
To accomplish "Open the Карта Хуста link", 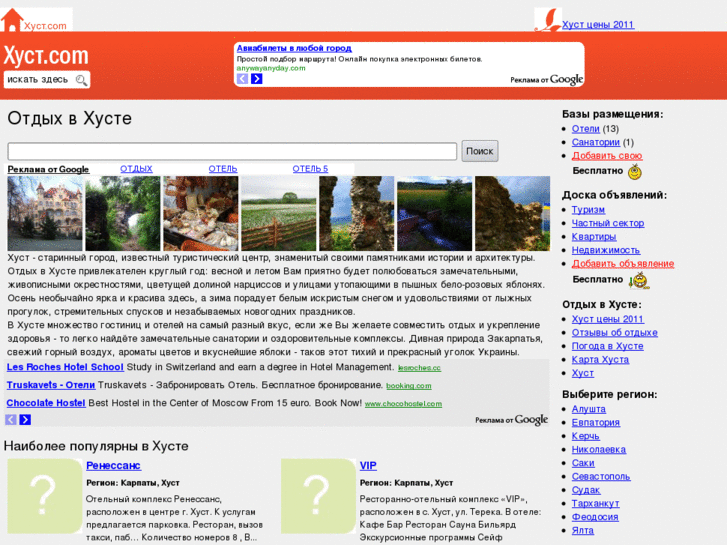I will [x=600, y=359].
